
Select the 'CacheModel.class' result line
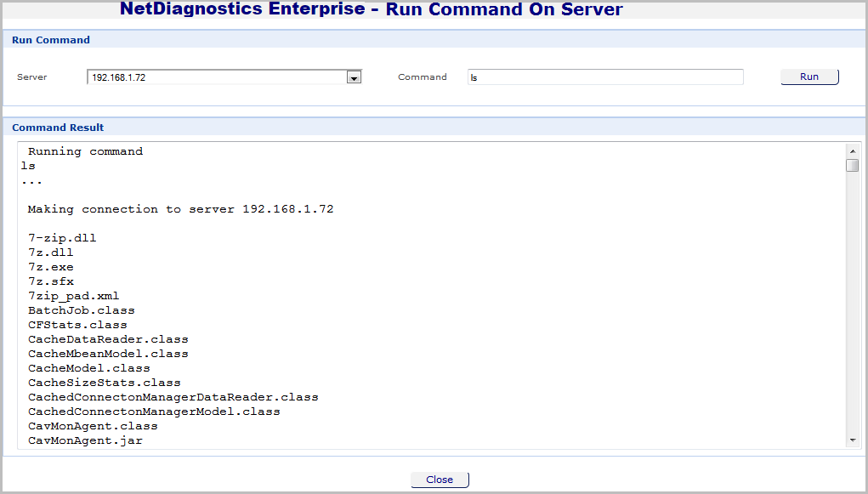89,367
